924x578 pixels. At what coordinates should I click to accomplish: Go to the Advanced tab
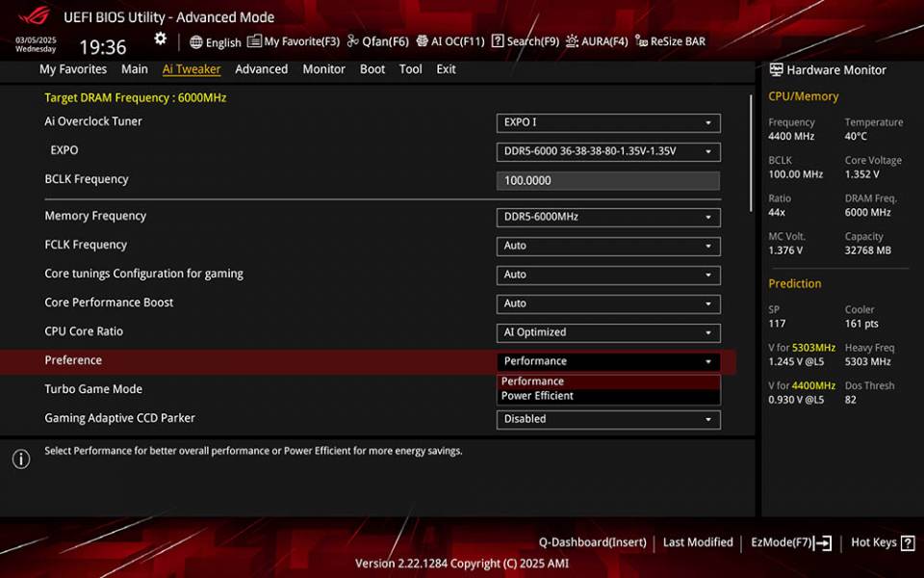click(x=262, y=69)
